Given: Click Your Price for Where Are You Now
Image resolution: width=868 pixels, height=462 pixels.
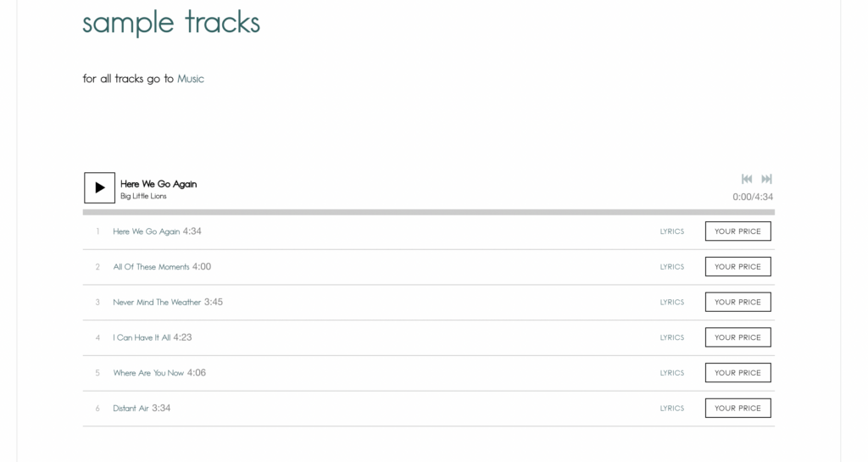Looking at the screenshot, I should pos(737,373).
